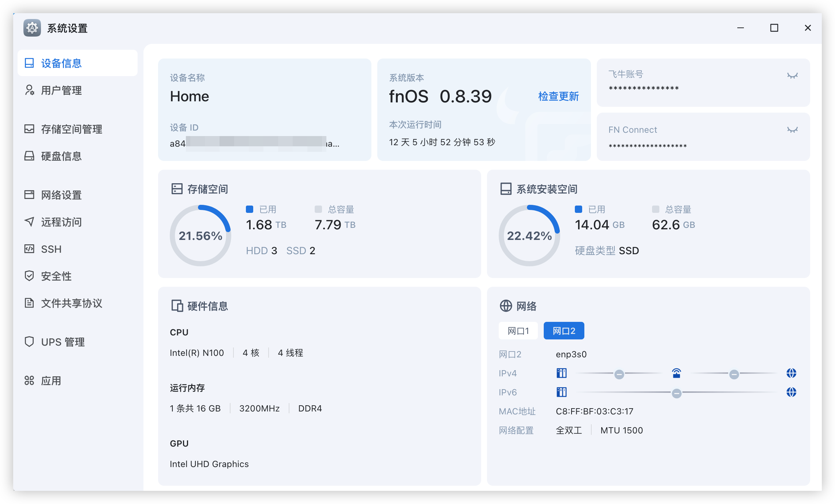Click the UPS 管理 shield icon

(29, 342)
